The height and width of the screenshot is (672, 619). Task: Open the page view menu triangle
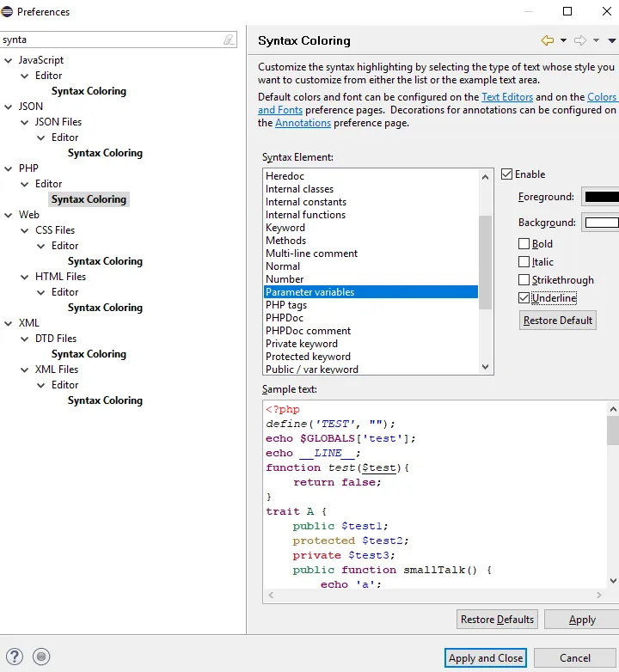612,40
